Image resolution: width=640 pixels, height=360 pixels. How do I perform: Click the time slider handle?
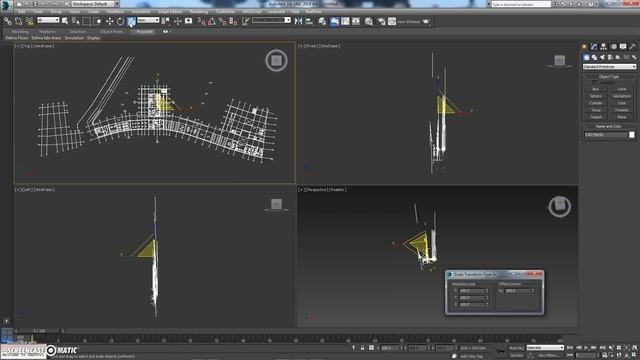pyautogui.click(x=39, y=331)
